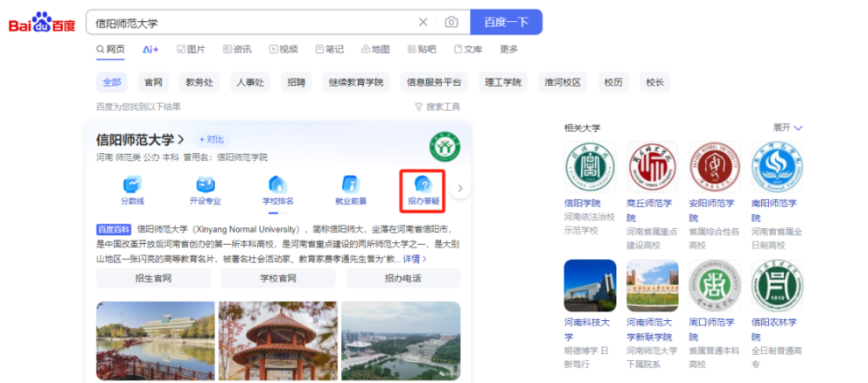Open the 商丘师范学院 logo
This screenshot has width=868, height=383.
click(x=653, y=167)
